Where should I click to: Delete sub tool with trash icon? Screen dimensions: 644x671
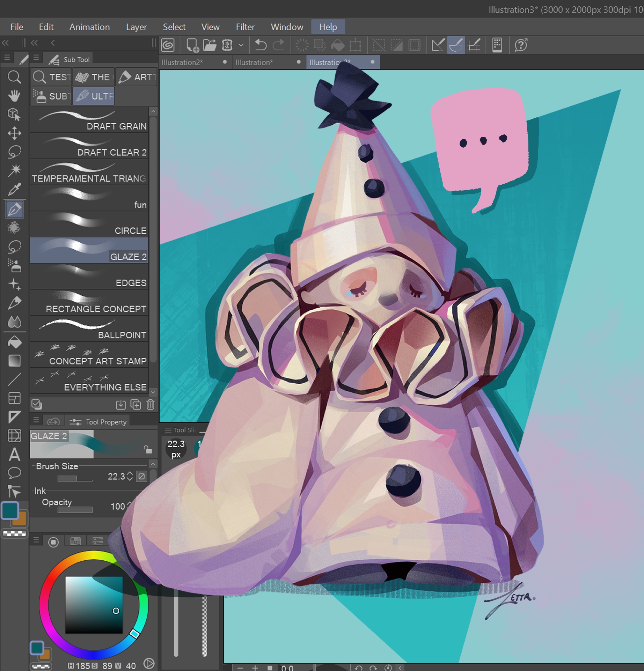pyautogui.click(x=150, y=405)
